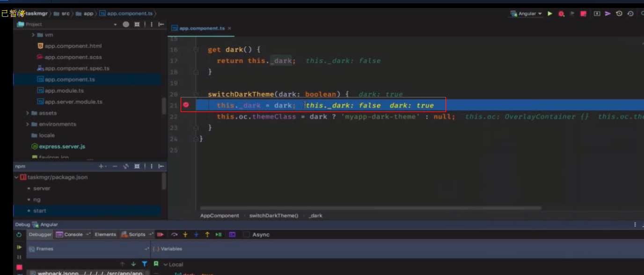Click AppComponent in editor breadcrumb
Screen dimensions: 644x275
click(x=220, y=216)
